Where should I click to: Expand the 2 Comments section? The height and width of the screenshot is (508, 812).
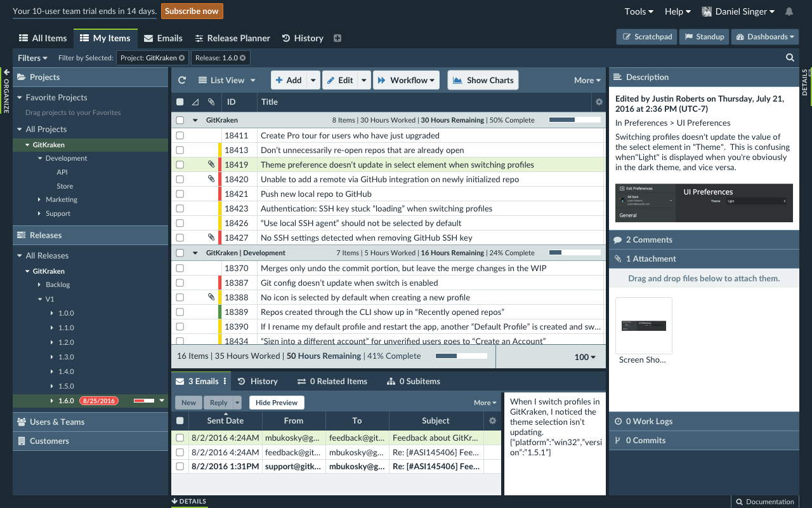tap(704, 239)
